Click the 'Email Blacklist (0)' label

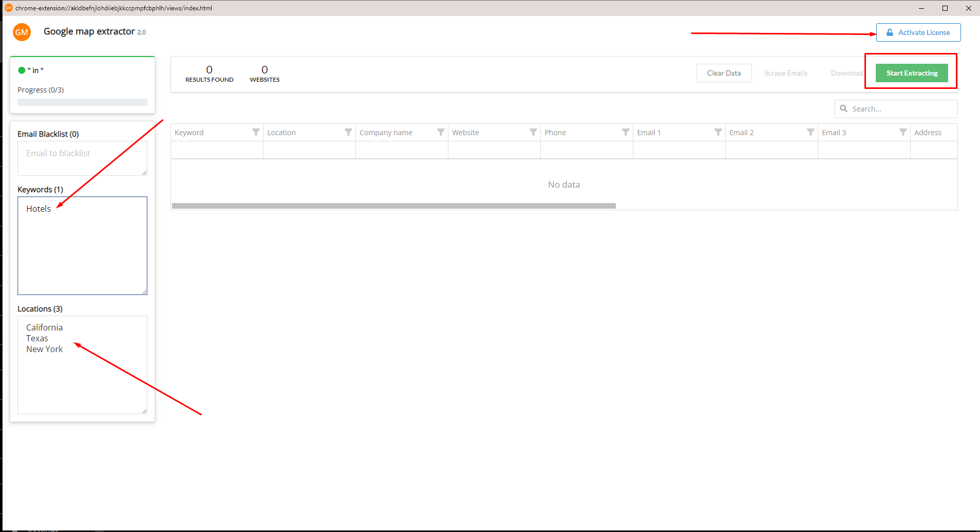point(48,134)
